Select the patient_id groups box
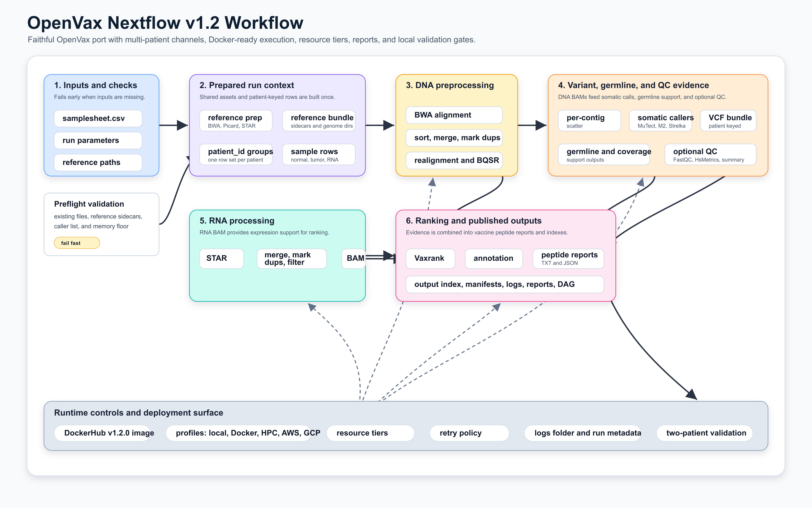 [236, 155]
